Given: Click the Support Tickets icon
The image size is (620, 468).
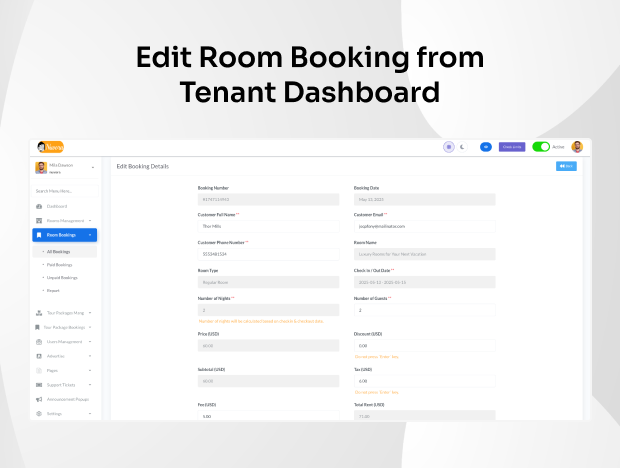Looking at the screenshot, I should pyautogui.click(x=39, y=385).
